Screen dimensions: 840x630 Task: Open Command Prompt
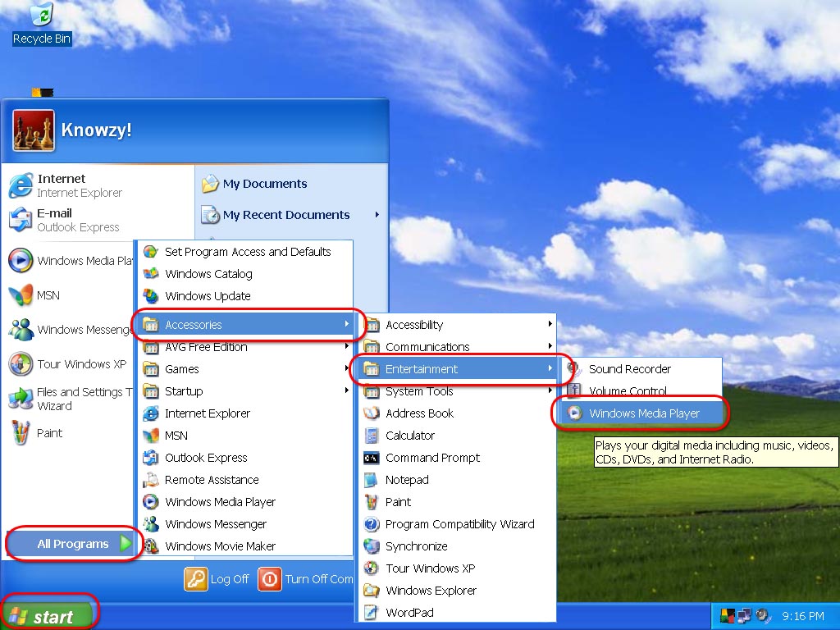click(x=458, y=458)
